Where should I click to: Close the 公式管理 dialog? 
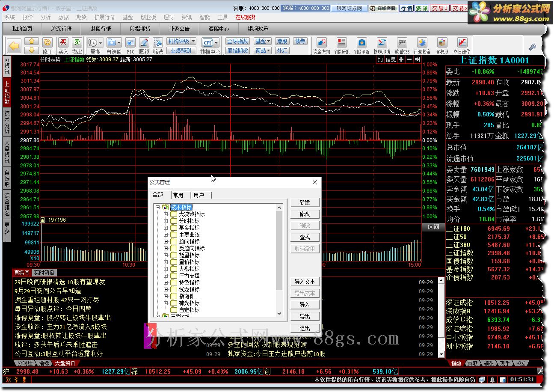315,182
